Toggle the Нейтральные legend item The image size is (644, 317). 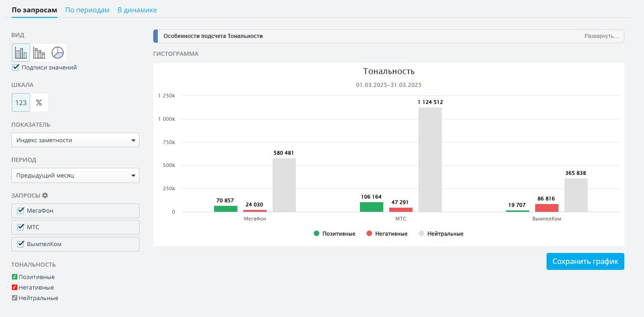441,234
